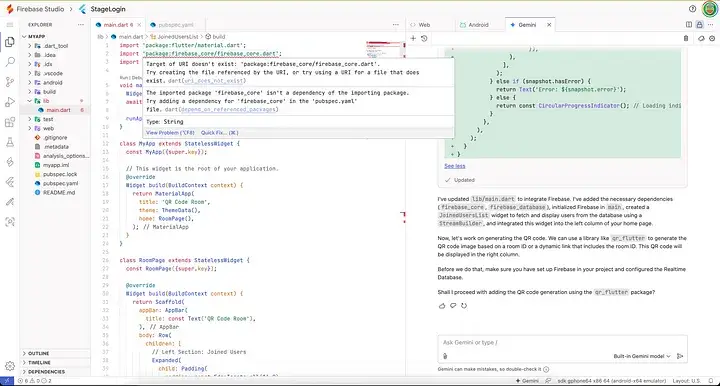
Task: Click the See less link
Action: tap(455, 166)
